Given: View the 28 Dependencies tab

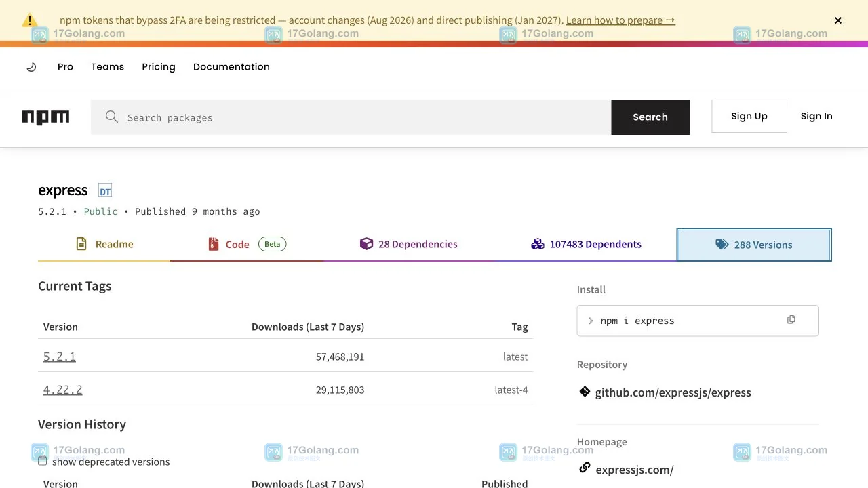Looking at the screenshot, I should tap(409, 244).
